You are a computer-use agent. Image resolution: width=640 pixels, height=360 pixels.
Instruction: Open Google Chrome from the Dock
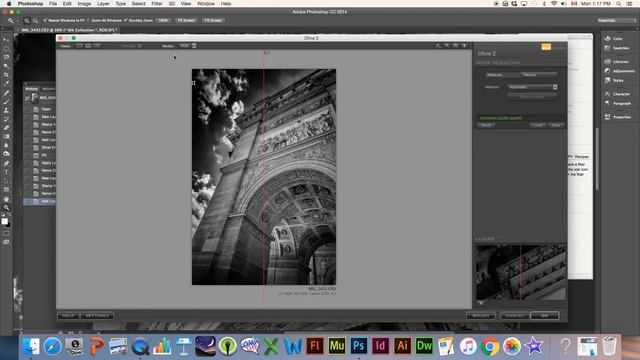(490, 346)
